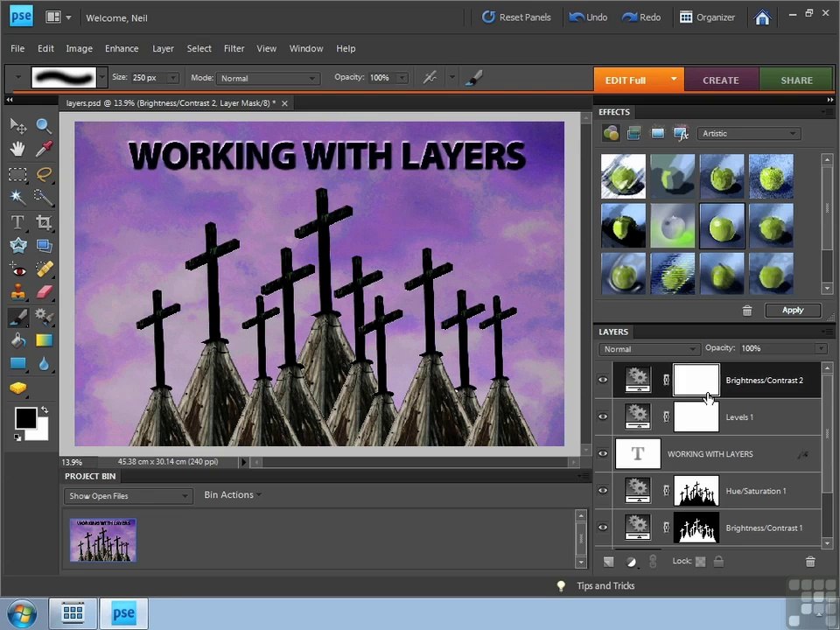The height and width of the screenshot is (630, 840).
Task: Click the Lasso tool icon
Action: 44,174
